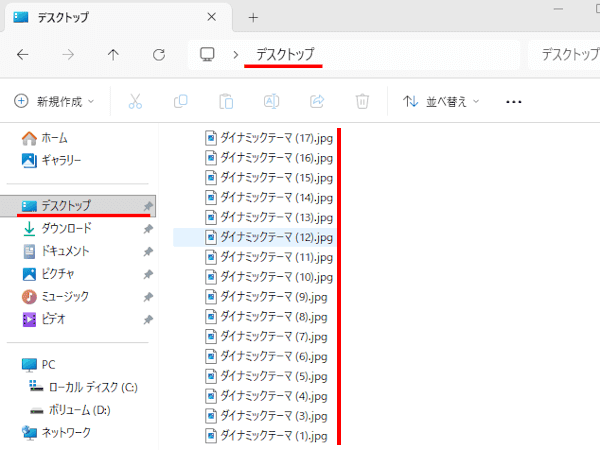Select the デスクトップ window tab

tap(118, 17)
